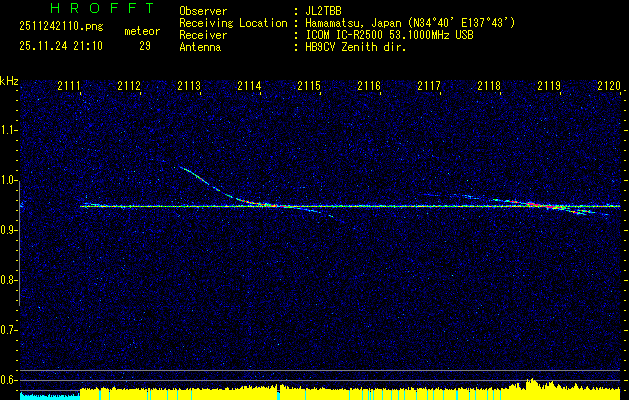Viewport: 629px width, 400px height.
Task: Select the 2115 time marker
Action: [x=309, y=87]
